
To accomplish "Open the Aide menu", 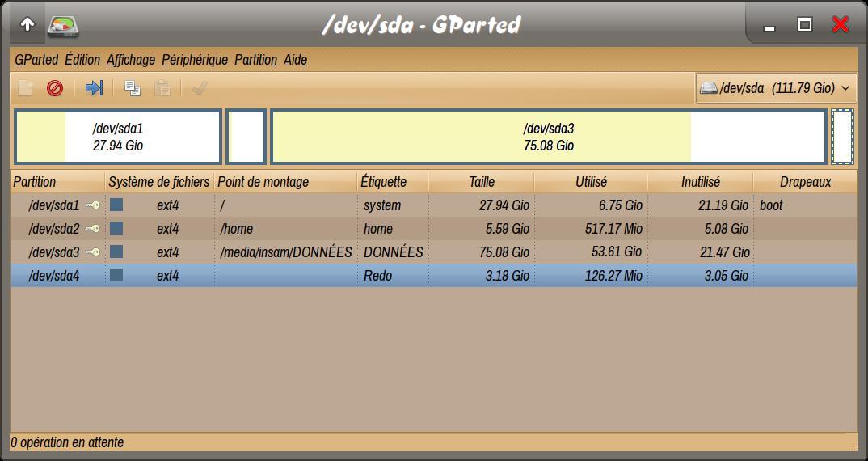I will pyautogui.click(x=296, y=60).
